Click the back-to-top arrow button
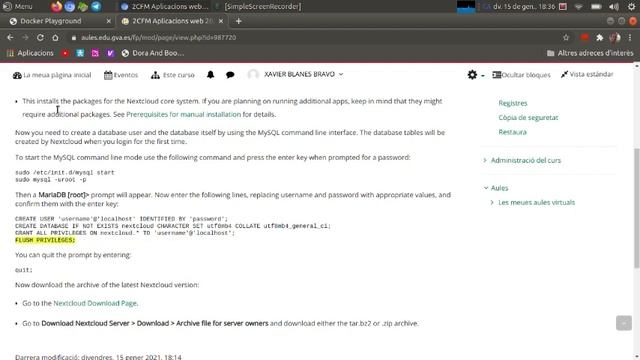This screenshot has width=640, height=360. point(624,323)
